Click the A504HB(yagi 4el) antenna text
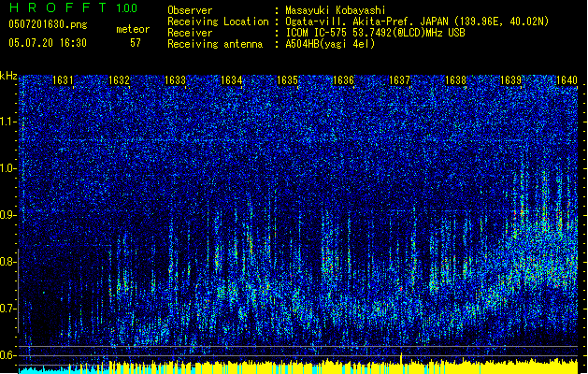The image size is (588, 374). (x=330, y=44)
